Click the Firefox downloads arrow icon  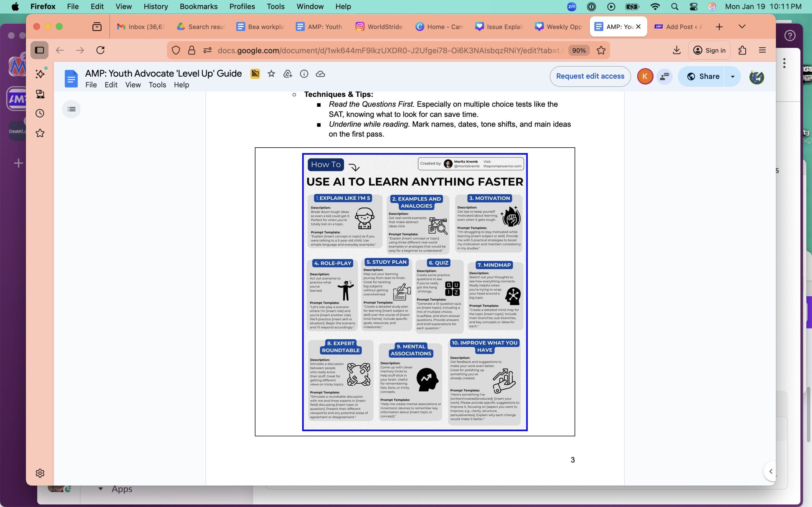click(x=677, y=50)
